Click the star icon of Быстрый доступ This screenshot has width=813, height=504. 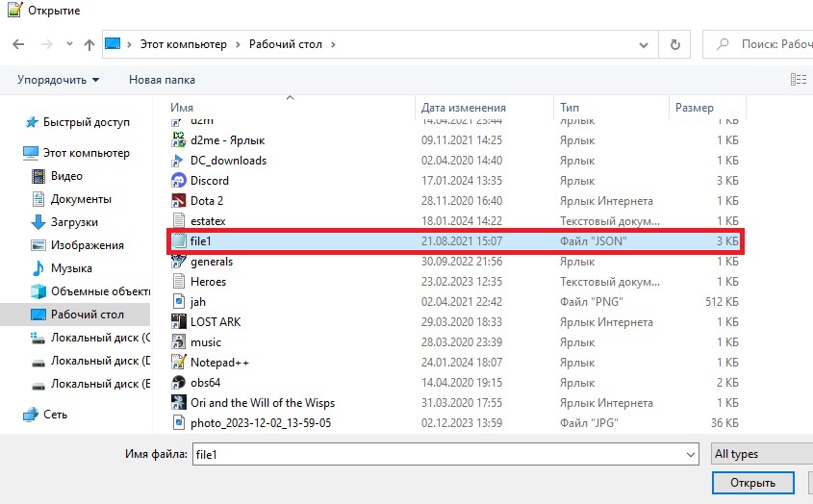[x=32, y=122]
